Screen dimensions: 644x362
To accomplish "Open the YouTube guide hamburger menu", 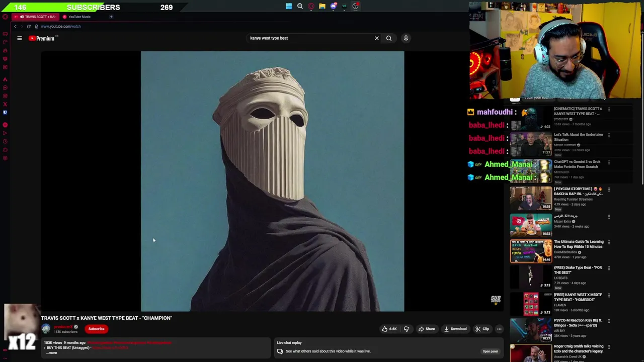I will tap(20, 38).
